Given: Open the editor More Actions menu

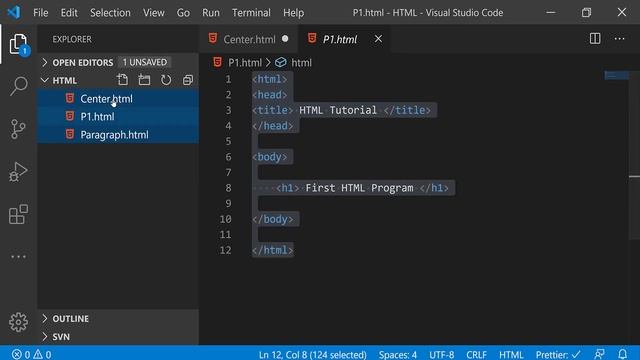Looking at the screenshot, I should click(619, 39).
